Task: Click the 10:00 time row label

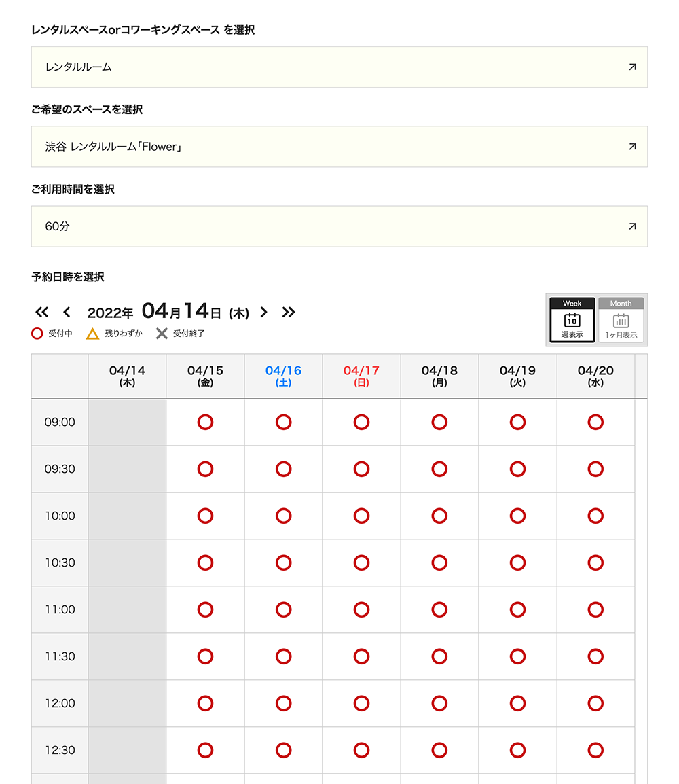Action: coord(60,516)
